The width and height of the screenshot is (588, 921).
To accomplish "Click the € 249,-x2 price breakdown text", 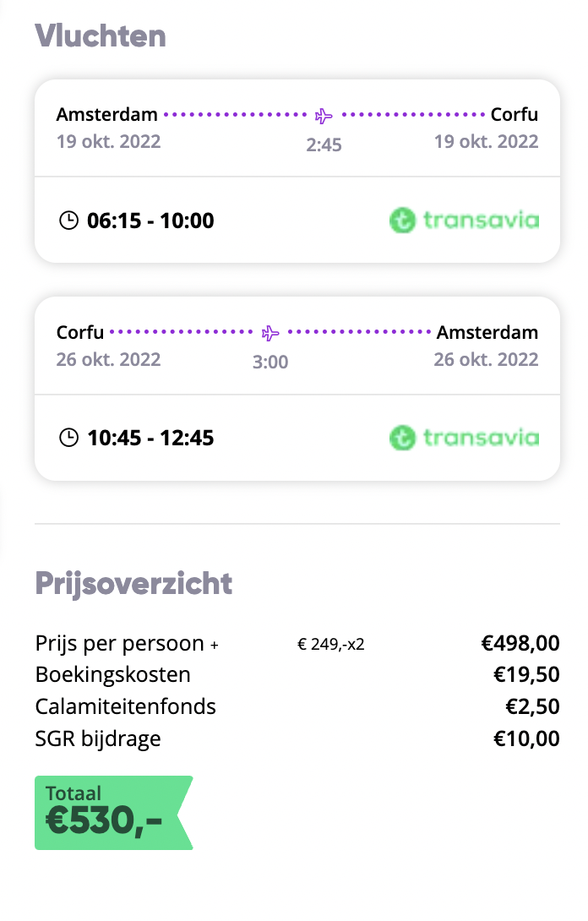I will point(330,645).
